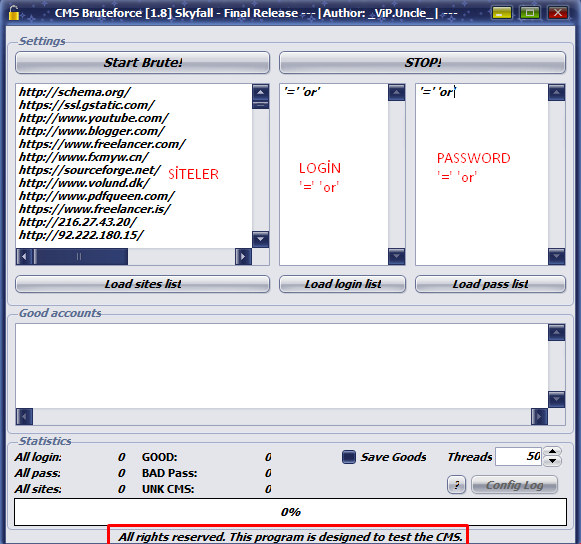Click Good accounts scroll left arrow

[24, 417]
